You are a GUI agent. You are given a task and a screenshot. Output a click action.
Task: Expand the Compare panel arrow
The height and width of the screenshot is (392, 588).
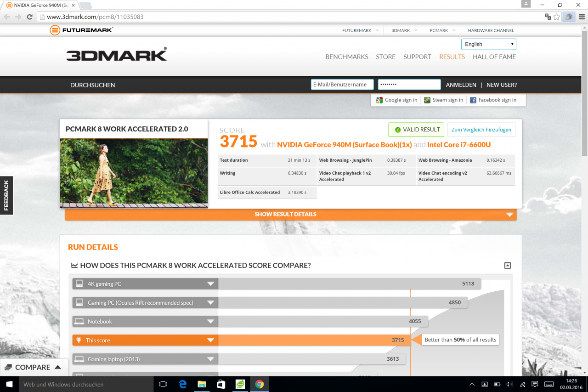pyautogui.click(x=58, y=367)
